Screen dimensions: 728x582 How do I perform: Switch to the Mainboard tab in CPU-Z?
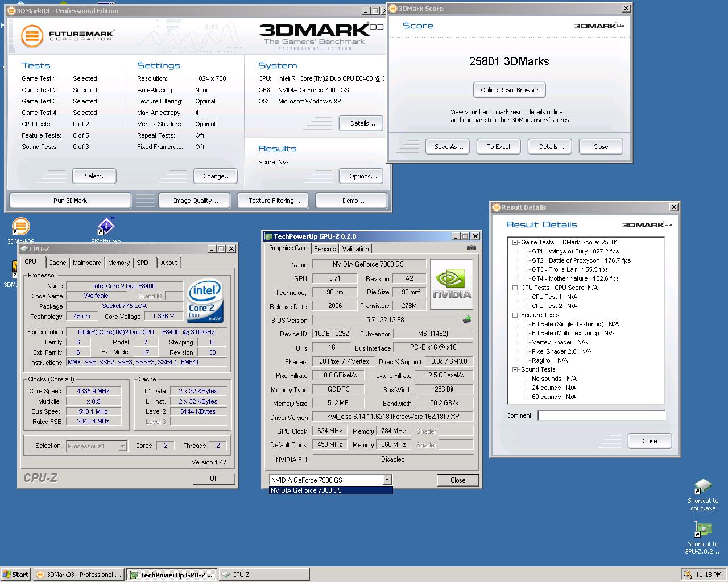[x=87, y=263]
